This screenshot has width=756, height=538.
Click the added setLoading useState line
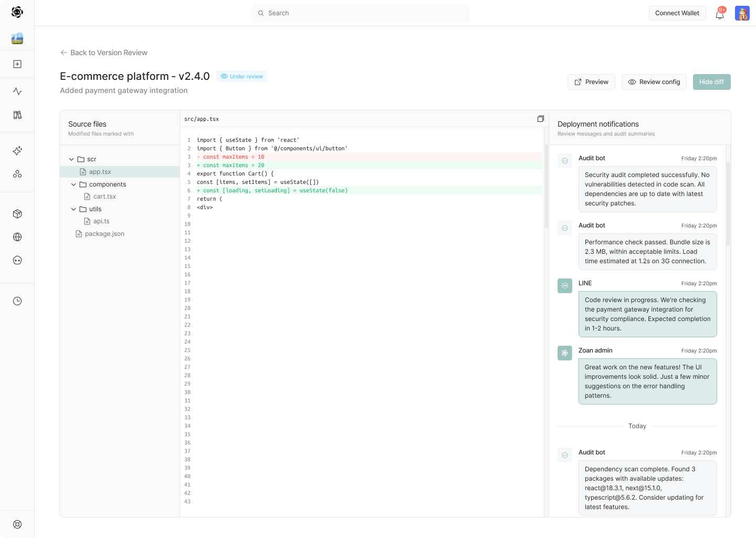[x=369, y=190]
